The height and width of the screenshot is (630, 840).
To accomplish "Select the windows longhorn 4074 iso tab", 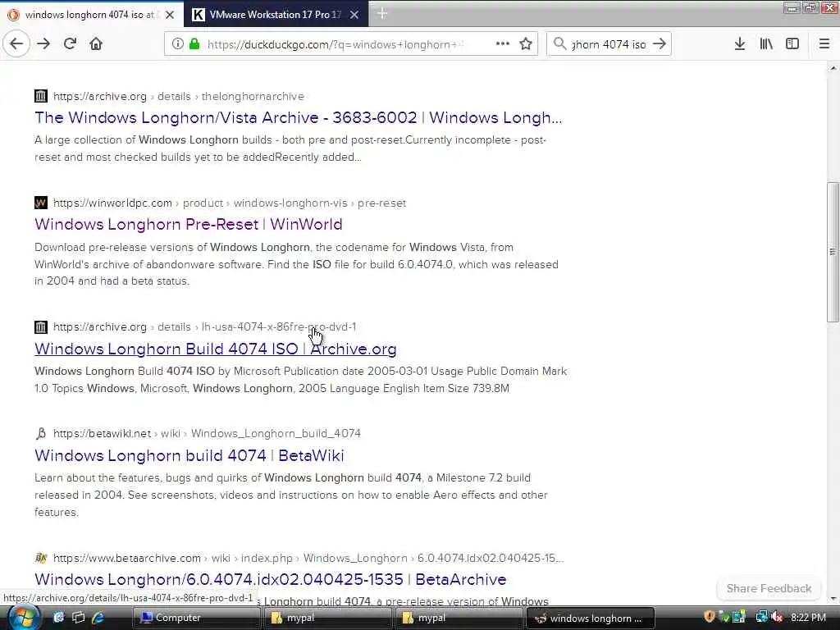I will click(91, 15).
